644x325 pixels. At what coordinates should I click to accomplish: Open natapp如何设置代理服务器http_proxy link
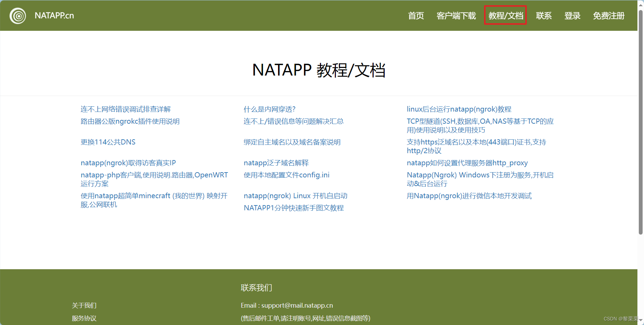[x=467, y=163]
